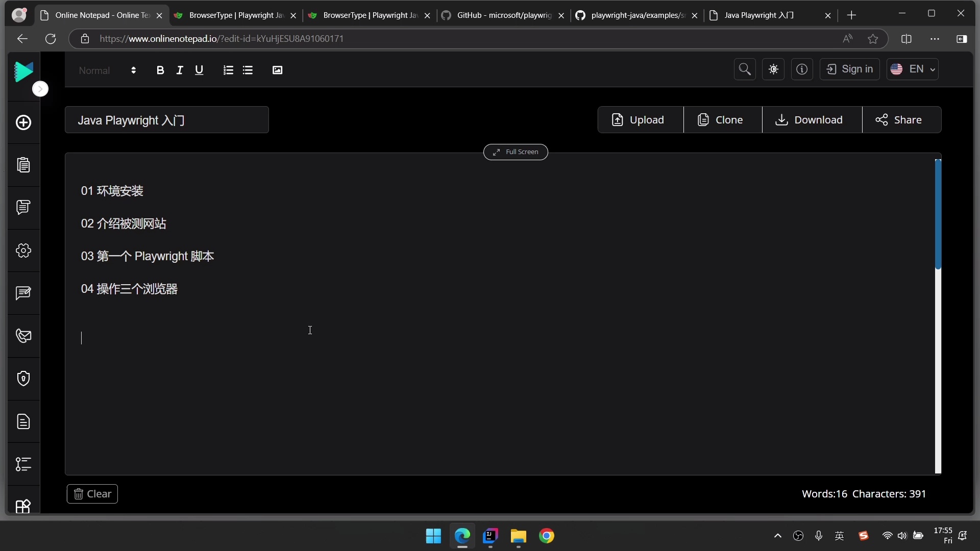Toggle bold formatting in the toolbar
Viewport: 980px width, 551px height.
point(160,70)
